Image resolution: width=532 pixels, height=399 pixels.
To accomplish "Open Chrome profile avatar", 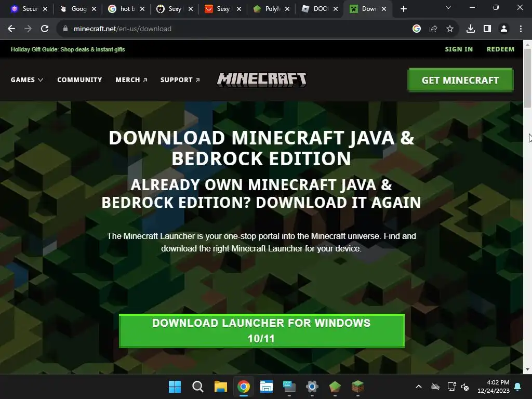I will pyautogui.click(x=504, y=29).
